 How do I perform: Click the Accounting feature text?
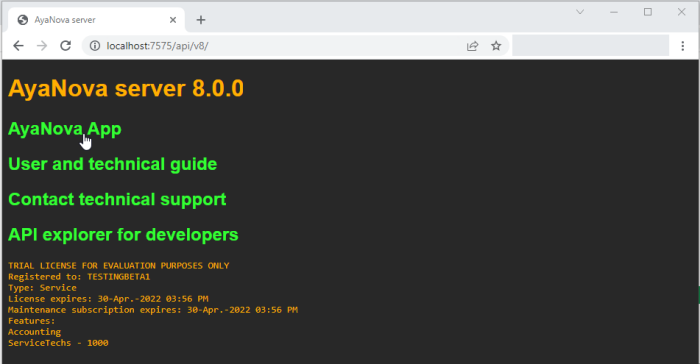34,332
